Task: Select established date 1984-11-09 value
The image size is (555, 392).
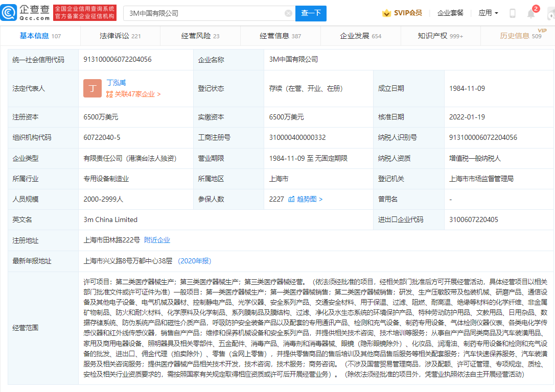Action: (467, 88)
